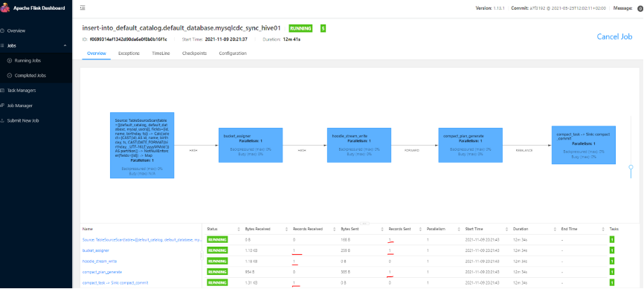Switch to the Exceptions tab
This screenshot has width=644, height=289.
tap(129, 53)
